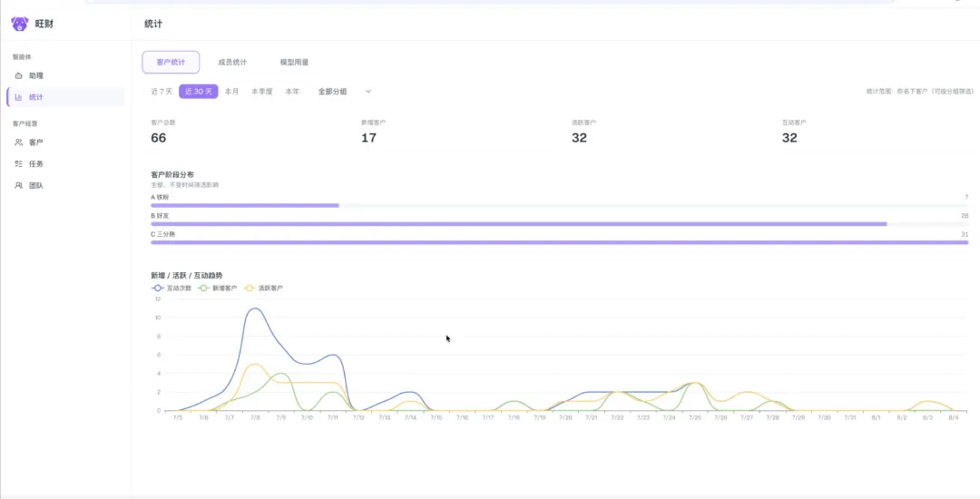Select the 统计 bar-chart sidebar icon
Image resolution: width=980 pixels, height=499 pixels.
[18, 97]
